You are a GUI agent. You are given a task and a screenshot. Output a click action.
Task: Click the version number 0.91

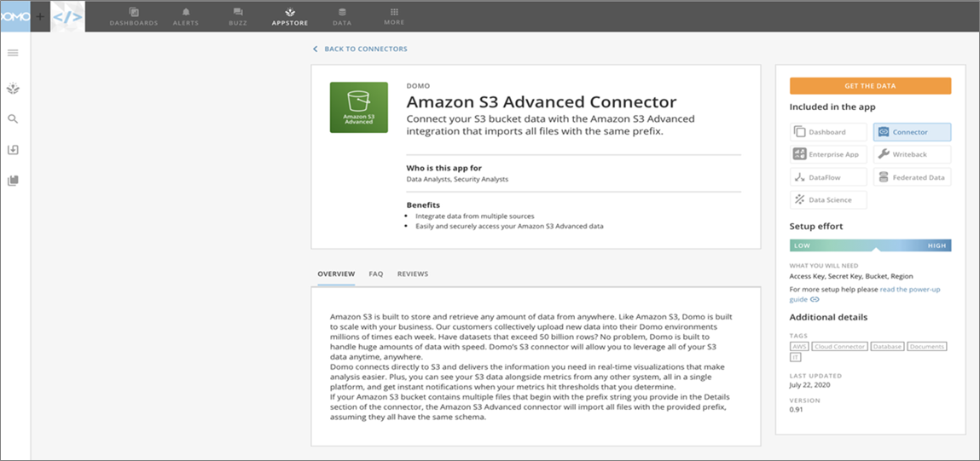(x=797, y=409)
